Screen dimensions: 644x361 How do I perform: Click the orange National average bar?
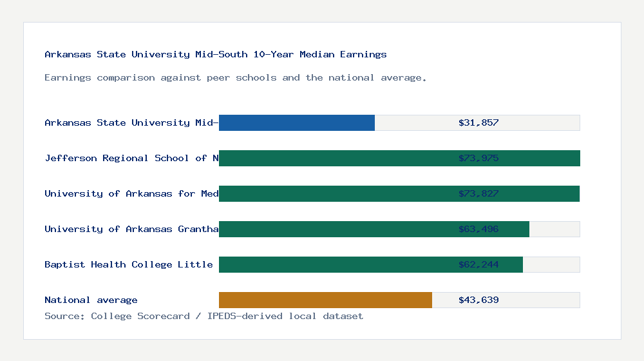(325, 300)
